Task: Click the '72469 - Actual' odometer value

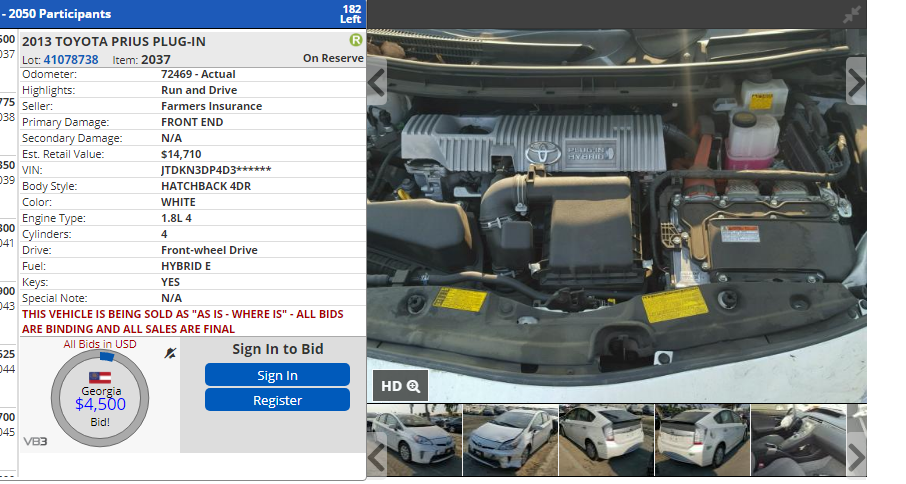Action: (x=198, y=74)
